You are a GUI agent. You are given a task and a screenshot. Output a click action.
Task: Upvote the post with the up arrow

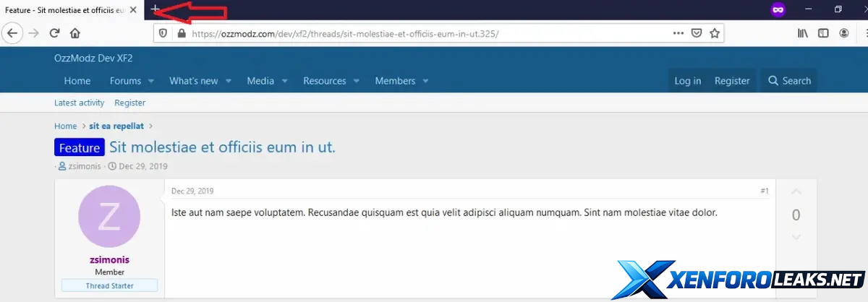796,192
